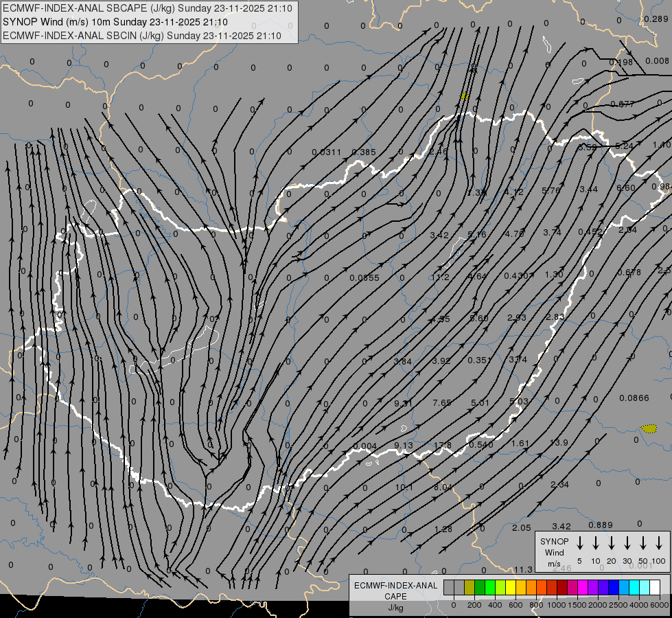This screenshot has width=672, height=618.
Task: Click the 10.1 CAPE value on map
Action: 404,488
